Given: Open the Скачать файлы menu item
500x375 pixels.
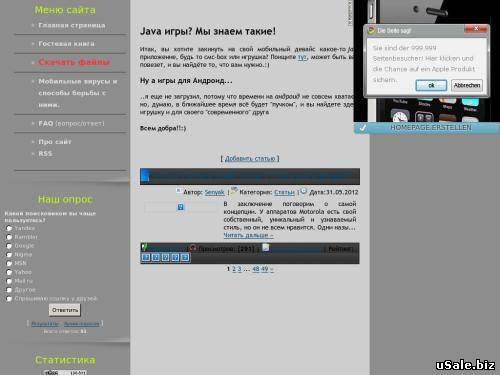Looking at the screenshot, I should point(74,62).
